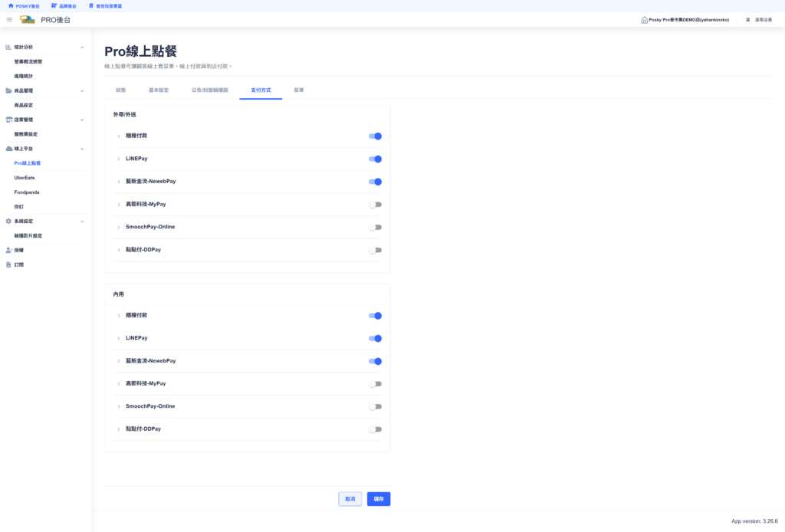785x532 pixels.
Task: Click the home icon next to POSKY後台
Action: click(x=11, y=6)
